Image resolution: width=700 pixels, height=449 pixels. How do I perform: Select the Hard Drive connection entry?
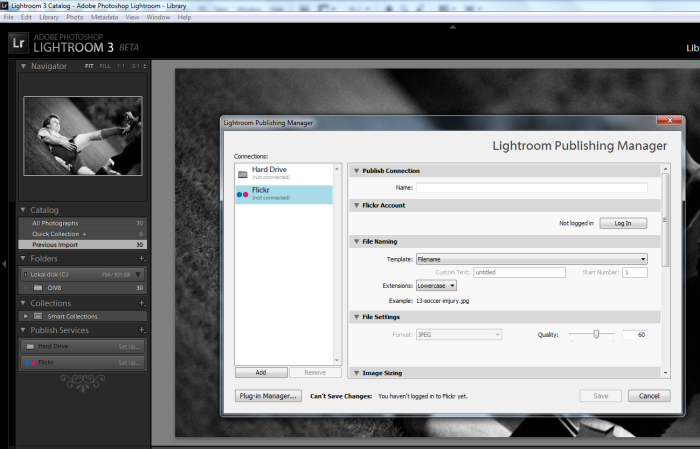click(283, 173)
